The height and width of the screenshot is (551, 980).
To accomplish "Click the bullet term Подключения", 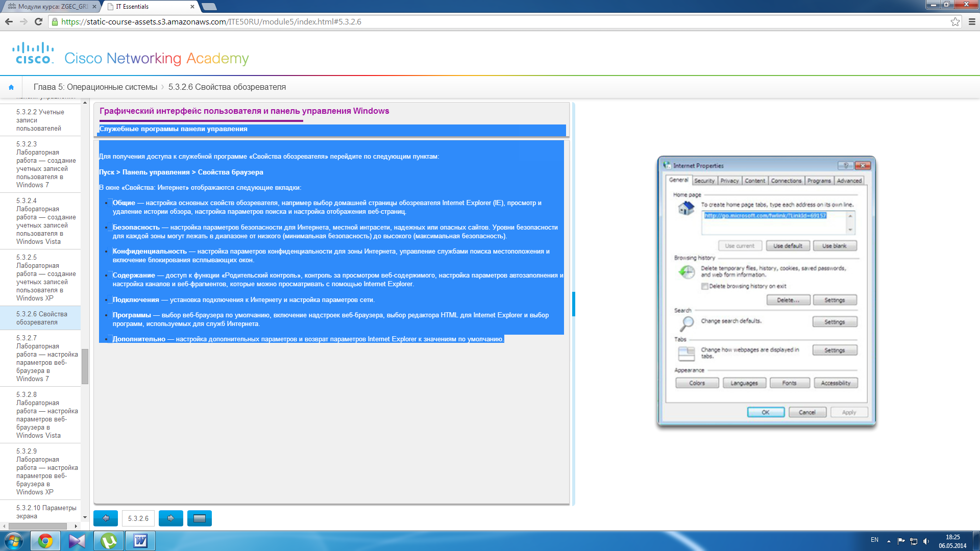I will [x=136, y=300].
